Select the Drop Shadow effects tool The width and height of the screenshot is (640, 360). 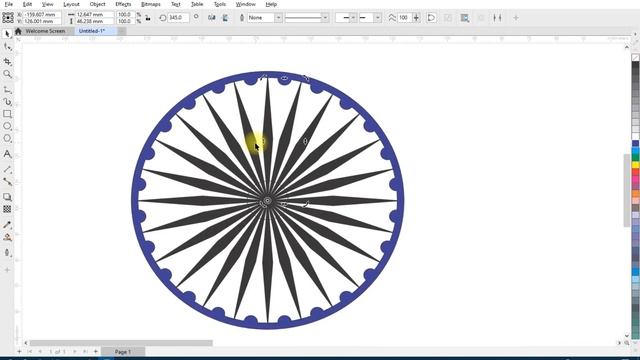coord(7,197)
